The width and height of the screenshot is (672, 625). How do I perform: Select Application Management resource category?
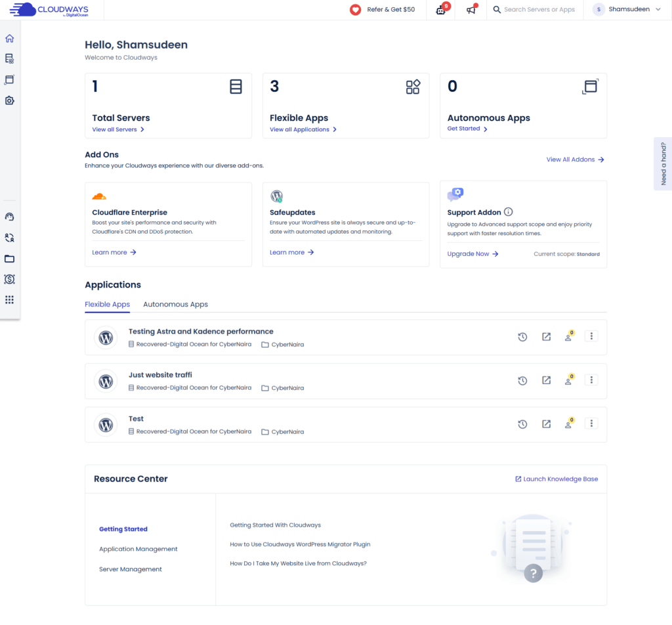[x=138, y=549]
